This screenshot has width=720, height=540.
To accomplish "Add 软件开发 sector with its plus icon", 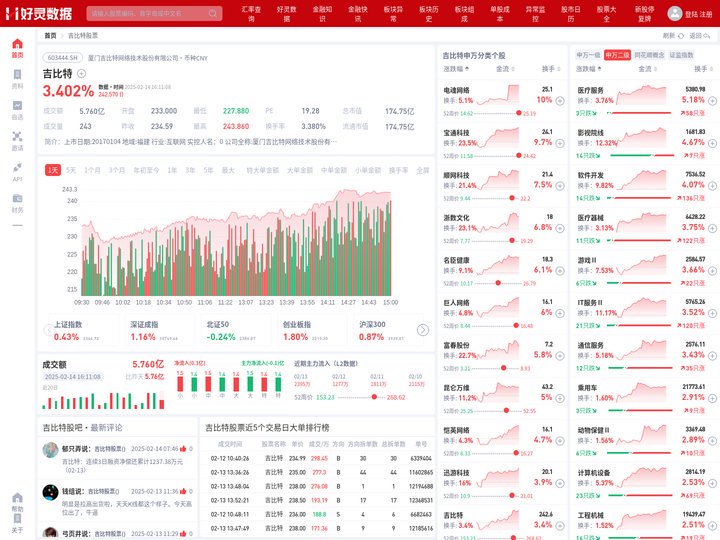I will (x=712, y=186).
